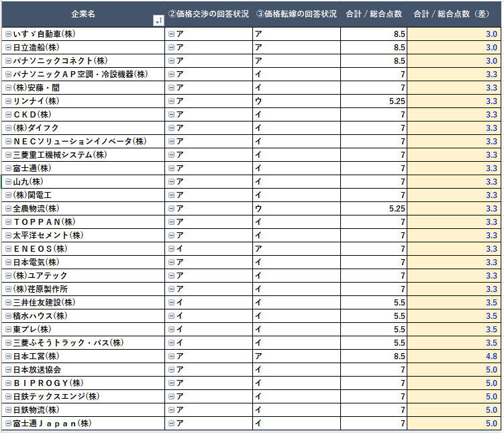This screenshot has height=433, width=504.
Task: Select the 5.25 total score cell for リンナイ(株)
Action: point(373,101)
